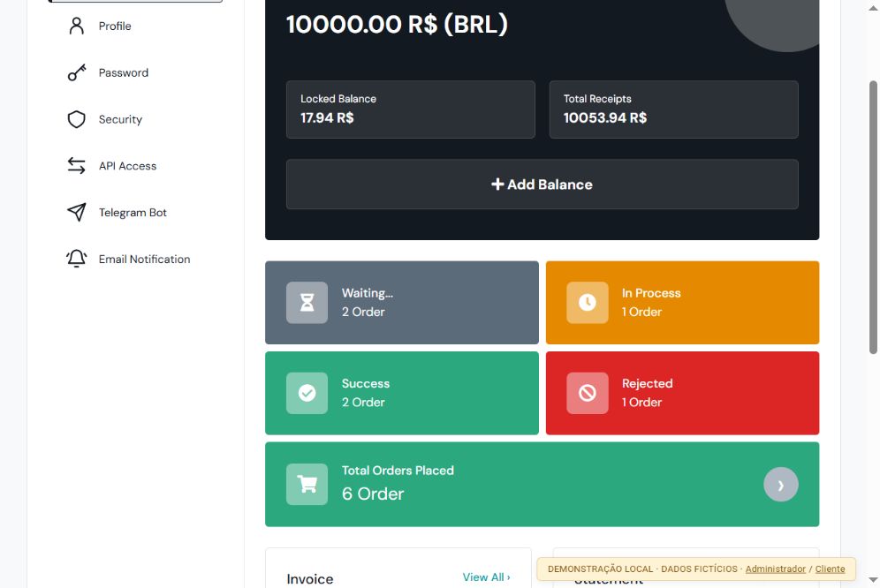The height and width of the screenshot is (588, 880).
Task: Click the Profile person icon
Action: pos(76,26)
